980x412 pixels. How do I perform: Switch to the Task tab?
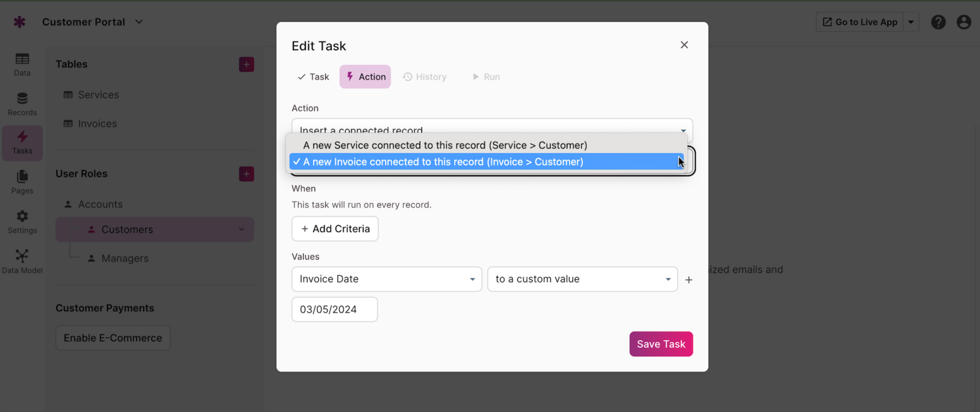[x=313, y=77]
